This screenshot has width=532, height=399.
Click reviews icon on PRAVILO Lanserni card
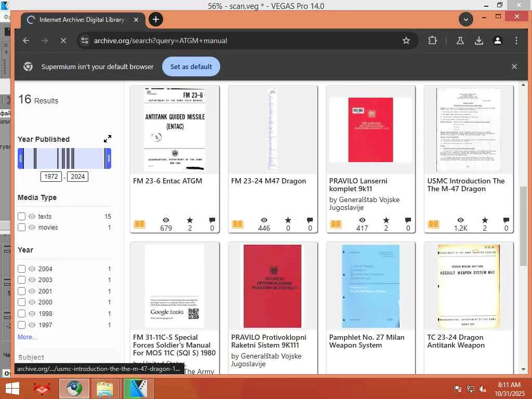tap(408, 220)
